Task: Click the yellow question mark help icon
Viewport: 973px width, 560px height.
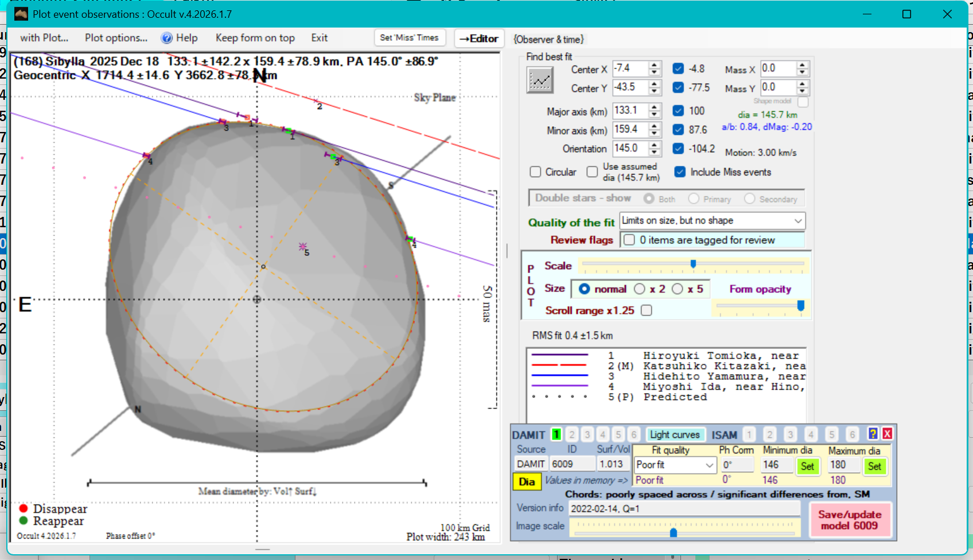Action: [x=873, y=434]
